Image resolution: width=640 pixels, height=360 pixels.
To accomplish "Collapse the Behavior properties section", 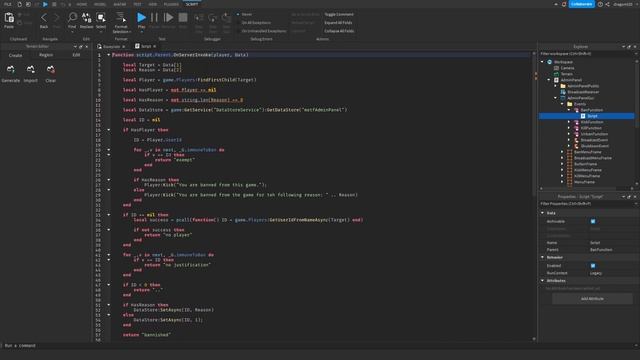I will pos(542,257).
